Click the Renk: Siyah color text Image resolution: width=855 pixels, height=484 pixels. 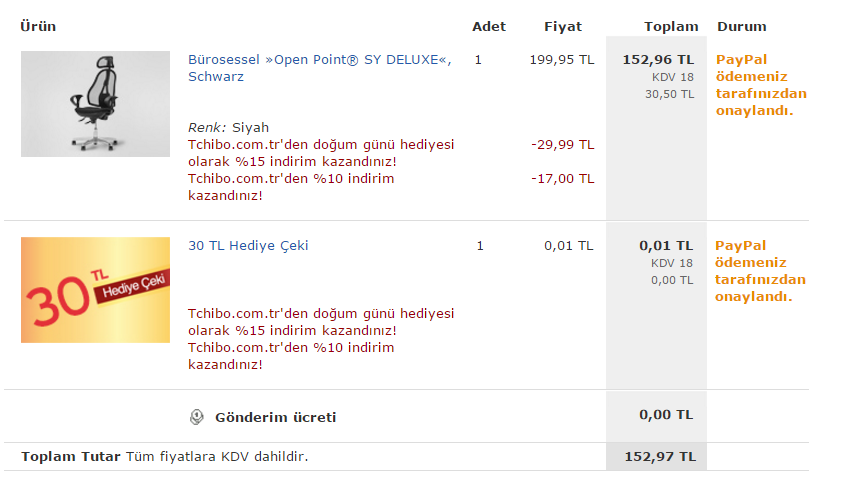tap(228, 128)
